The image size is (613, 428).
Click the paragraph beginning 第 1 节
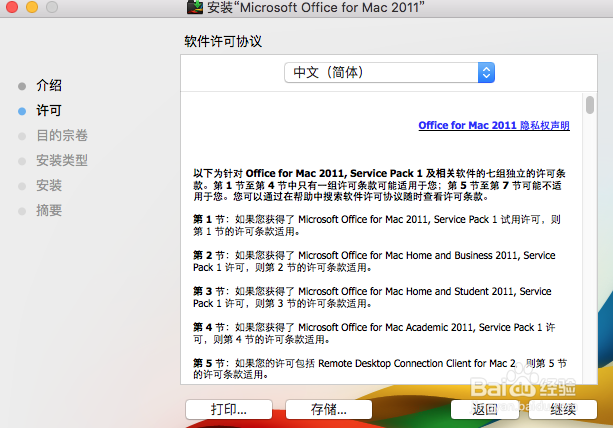pyautogui.click(x=377, y=226)
